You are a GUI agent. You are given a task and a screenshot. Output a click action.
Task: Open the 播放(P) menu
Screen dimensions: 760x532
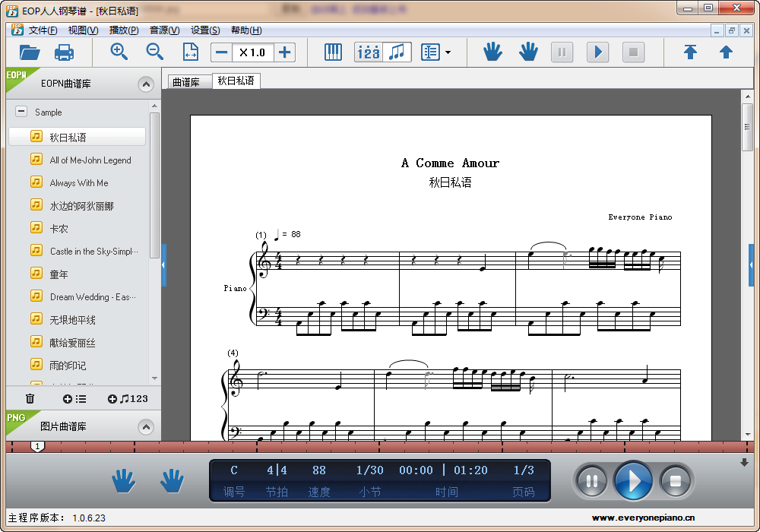coord(124,30)
